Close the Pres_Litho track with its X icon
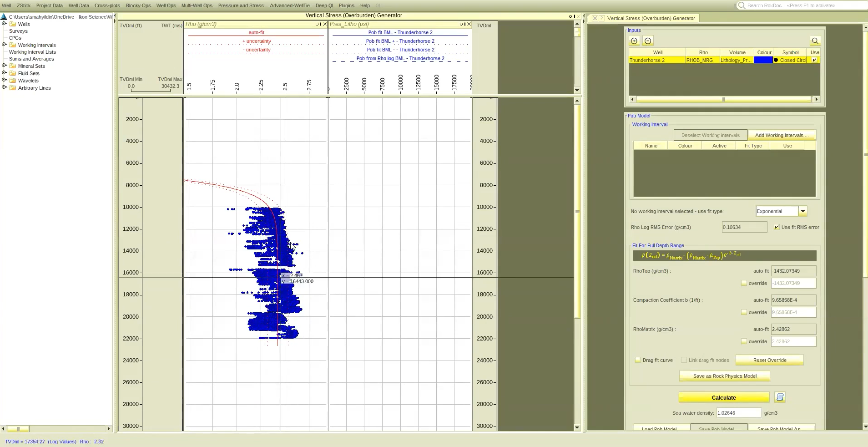Screen dimensions: 868x447 point(469,24)
